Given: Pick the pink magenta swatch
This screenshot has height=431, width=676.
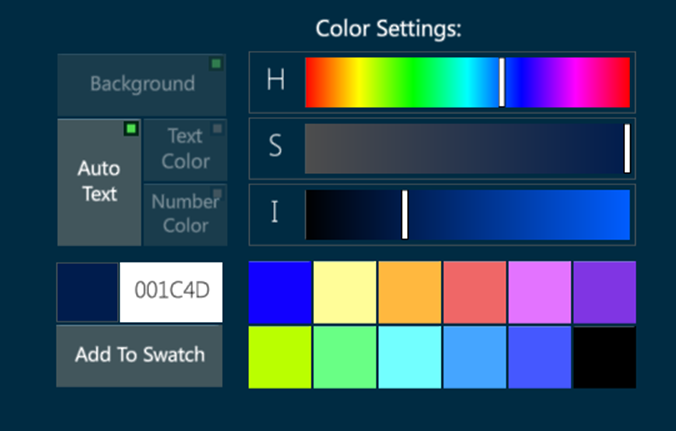Looking at the screenshot, I should point(540,292).
